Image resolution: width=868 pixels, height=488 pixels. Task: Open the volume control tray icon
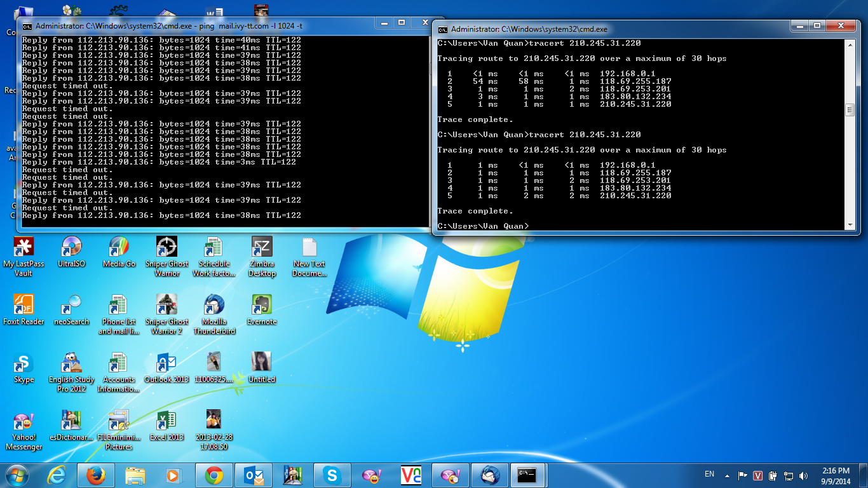point(804,475)
